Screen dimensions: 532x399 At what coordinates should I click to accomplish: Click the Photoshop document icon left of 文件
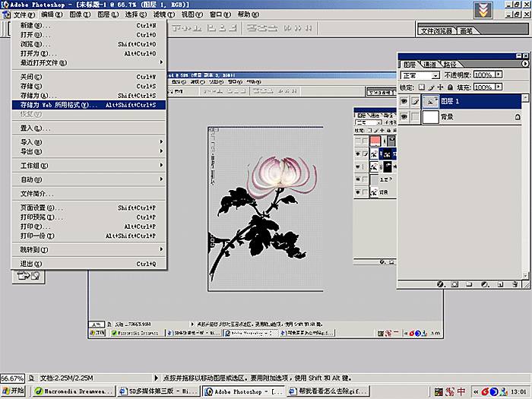(x=6, y=14)
